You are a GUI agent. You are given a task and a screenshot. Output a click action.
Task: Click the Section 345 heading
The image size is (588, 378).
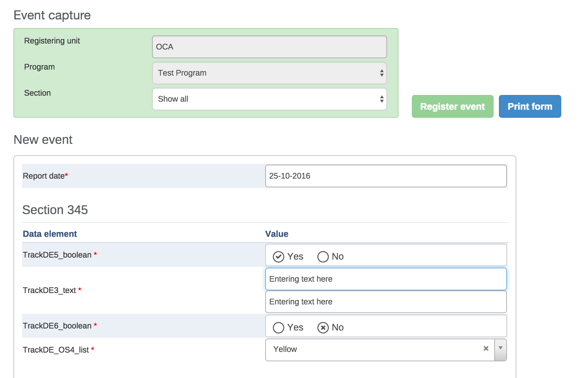point(55,210)
